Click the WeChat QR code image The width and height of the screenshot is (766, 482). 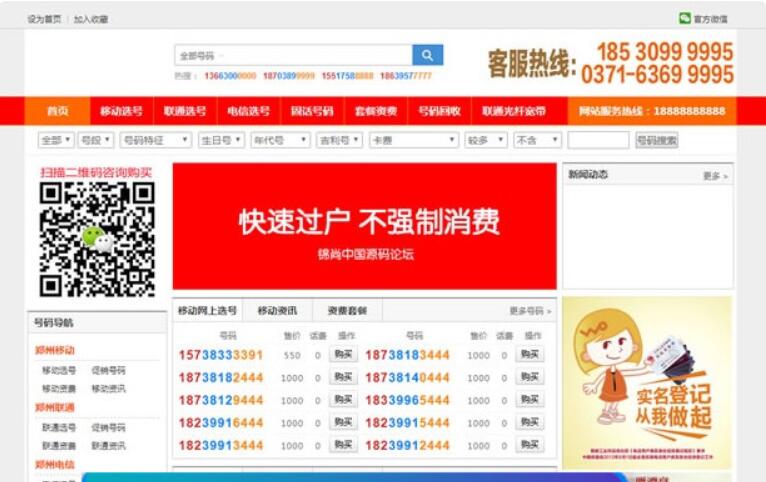coord(97,240)
